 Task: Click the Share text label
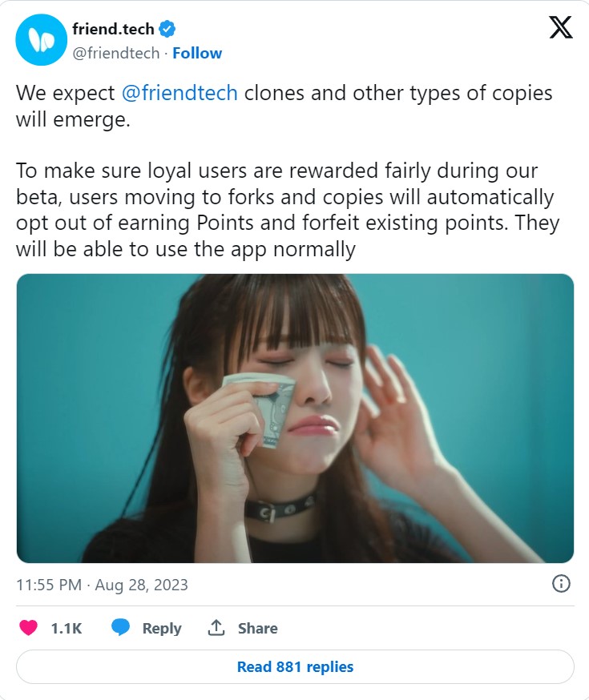click(257, 629)
